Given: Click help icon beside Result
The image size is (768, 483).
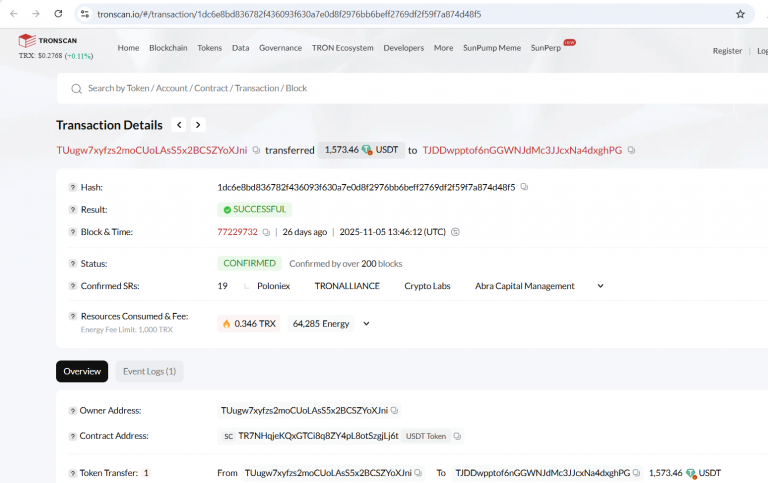Looking at the screenshot, I should tap(72, 210).
